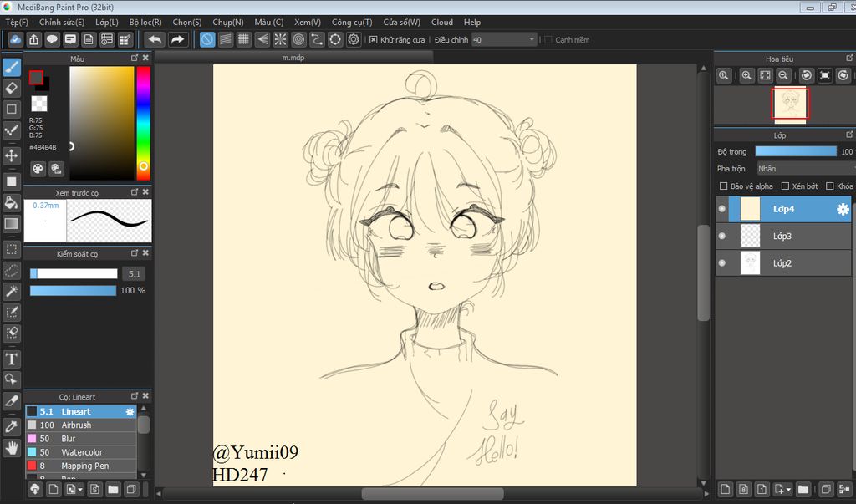This screenshot has width=856, height=504.
Task: Select the Blur brush
Action: point(81,439)
